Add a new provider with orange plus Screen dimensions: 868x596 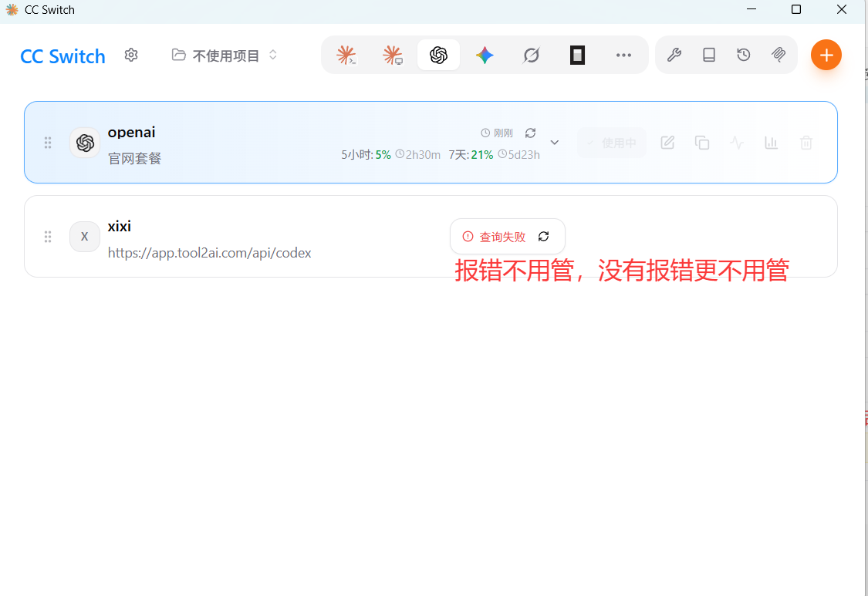[826, 55]
